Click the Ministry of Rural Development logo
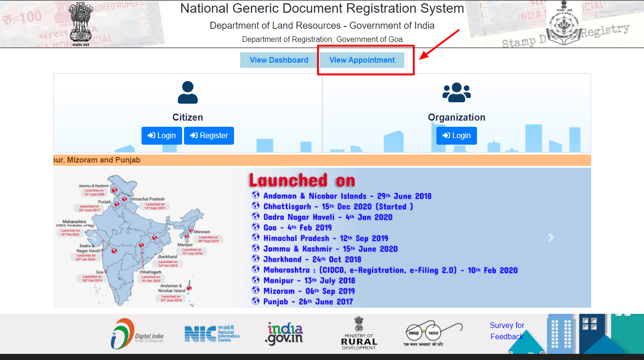Image resolution: width=644 pixels, height=360 pixels. pyautogui.click(x=359, y=333)
